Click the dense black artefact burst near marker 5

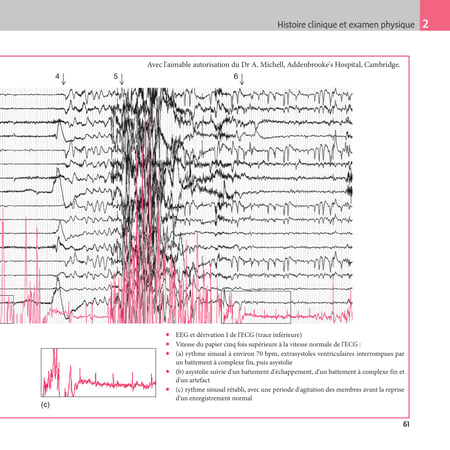[x=143, y=187]
